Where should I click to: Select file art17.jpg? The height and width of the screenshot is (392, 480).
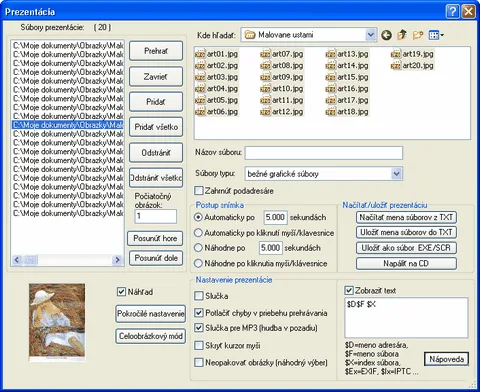347,100
